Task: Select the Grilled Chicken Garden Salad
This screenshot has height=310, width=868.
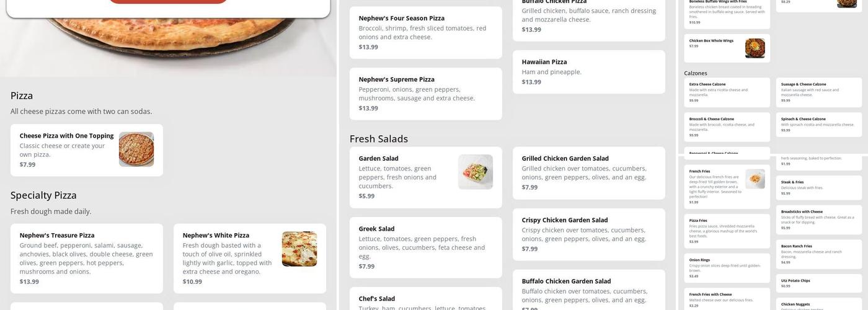Action: [x=588, y=173]
